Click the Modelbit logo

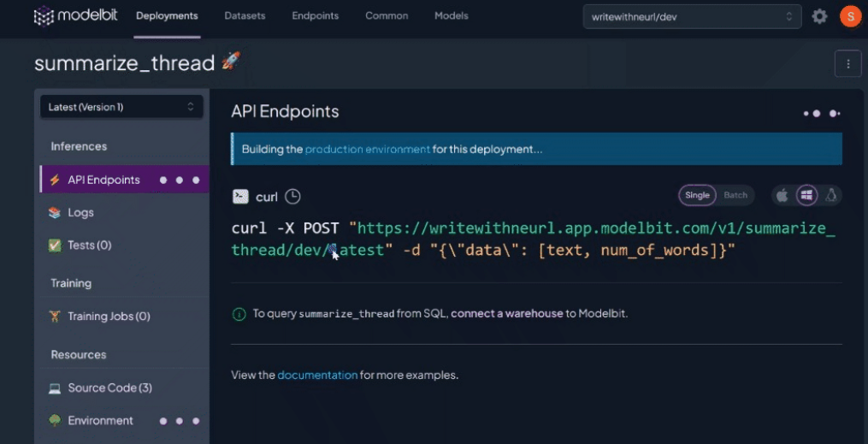click(78, 16)
